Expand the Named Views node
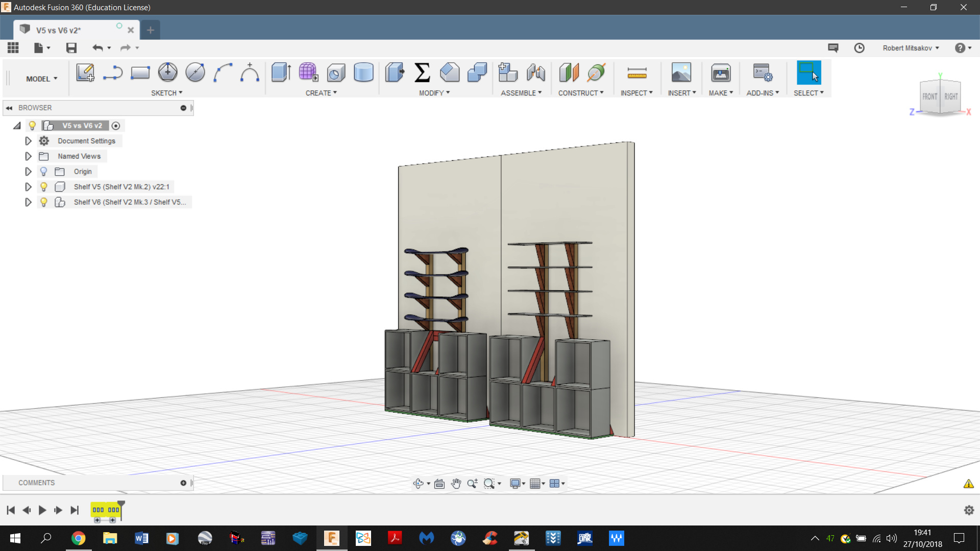Viewport: 980px width, 551px height. [x=28, y=156]
